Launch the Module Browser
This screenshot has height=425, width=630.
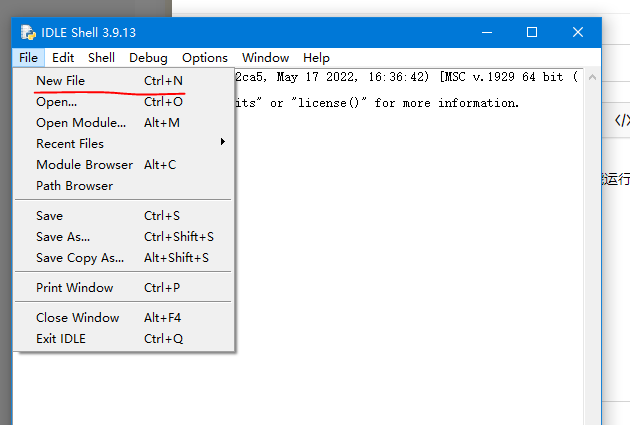[124, 165]
